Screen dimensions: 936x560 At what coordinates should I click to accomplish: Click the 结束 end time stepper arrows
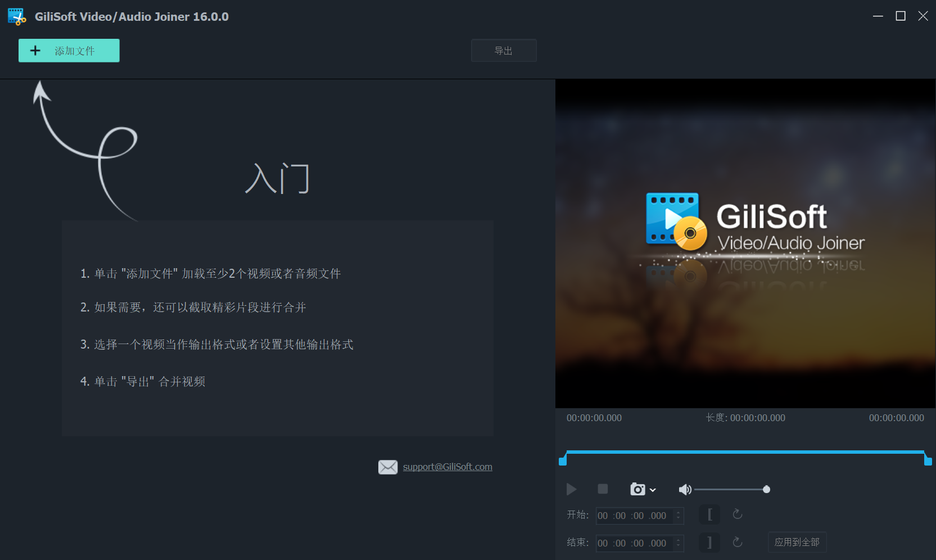(679, 543)
